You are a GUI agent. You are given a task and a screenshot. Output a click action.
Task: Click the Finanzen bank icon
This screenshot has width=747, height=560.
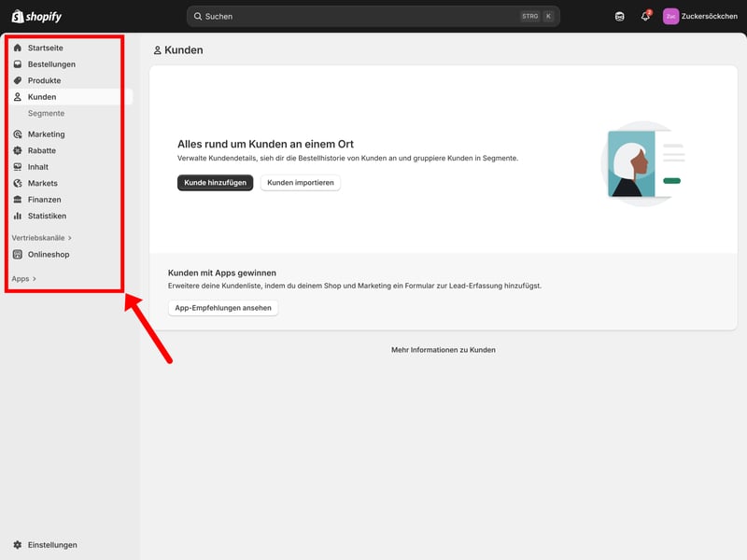tap(18, 200)
